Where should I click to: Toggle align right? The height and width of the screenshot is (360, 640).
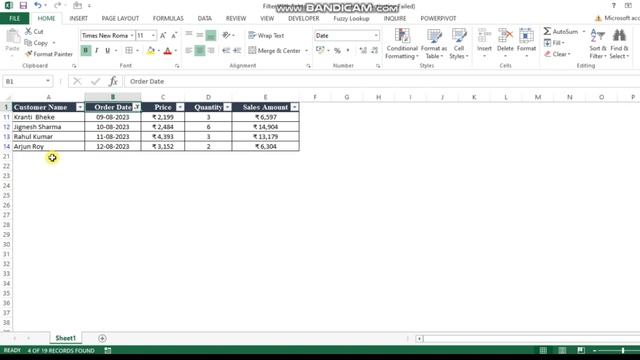click(x=211, y=50)
